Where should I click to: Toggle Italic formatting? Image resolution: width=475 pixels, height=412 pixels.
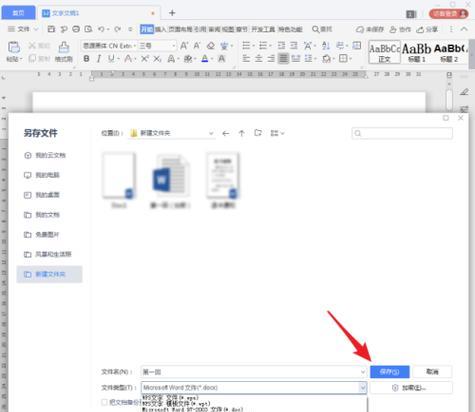(x=99, y=59)
